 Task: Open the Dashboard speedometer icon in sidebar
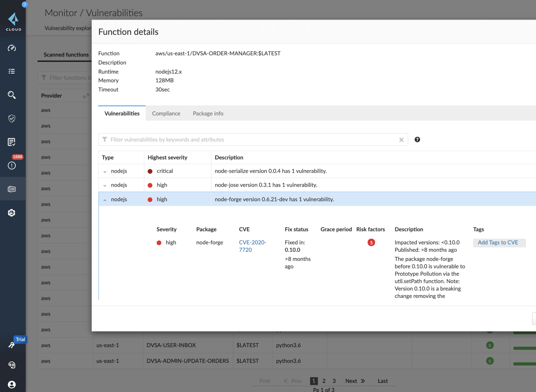click(12, 48)
